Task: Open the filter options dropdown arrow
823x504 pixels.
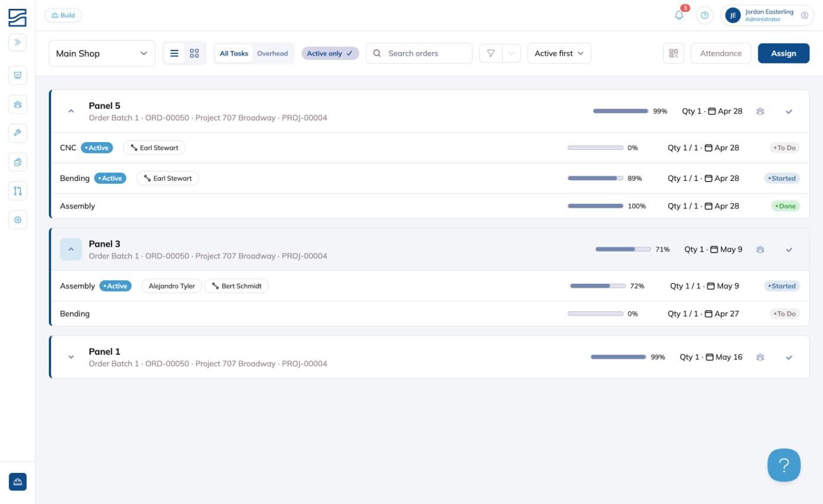Action: point(511,53)
